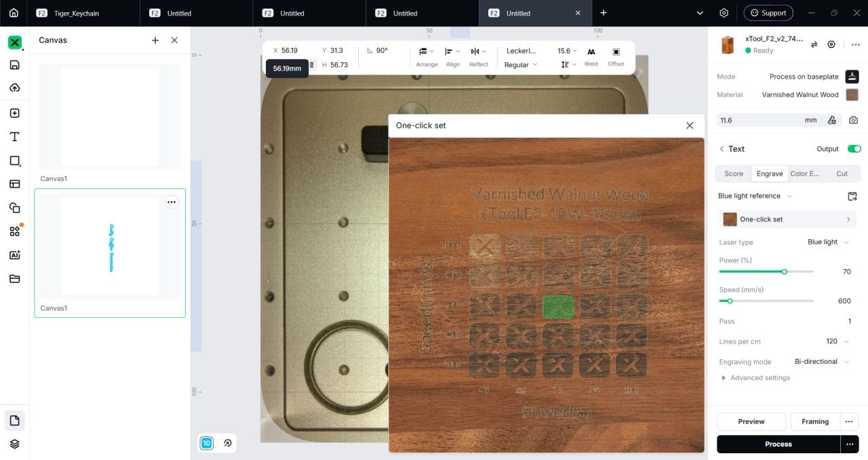The width and height of the screenshot is (868, 460).
Task: Open the font size 15.6 dropdown
Action: 567,51
